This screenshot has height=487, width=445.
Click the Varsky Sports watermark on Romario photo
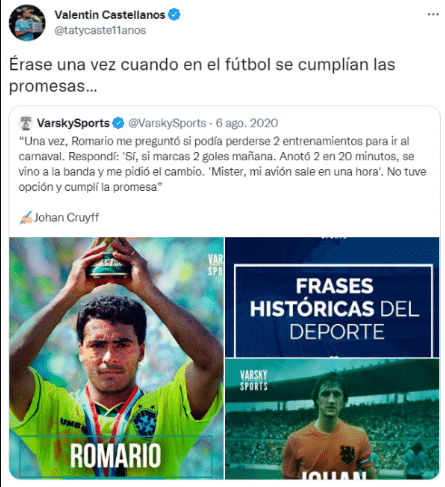pyautogui.click(x=215, y=265)
